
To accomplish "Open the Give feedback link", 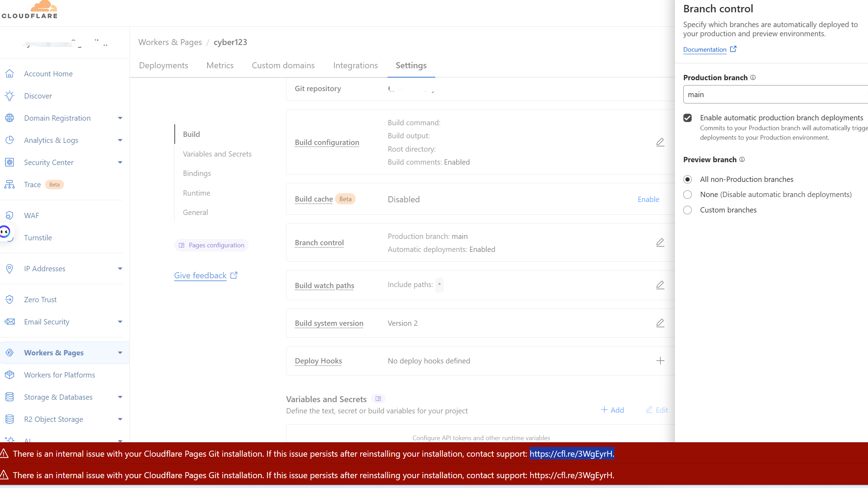I will 200,275.
